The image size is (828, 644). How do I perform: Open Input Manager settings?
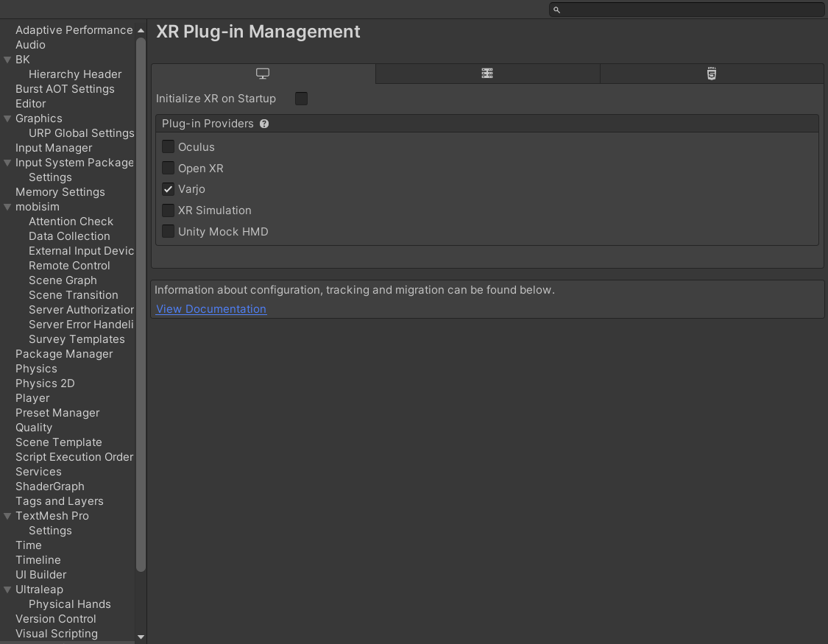[54, 148]
